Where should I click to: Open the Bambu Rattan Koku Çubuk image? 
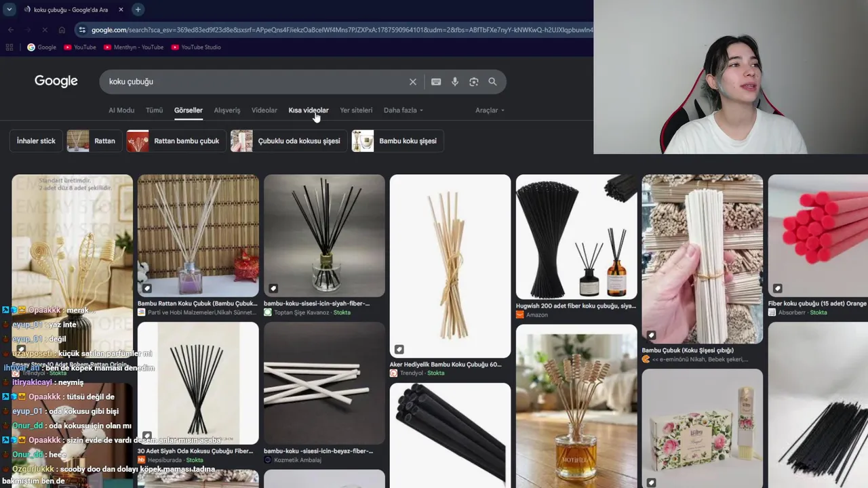tap(198, 236)
